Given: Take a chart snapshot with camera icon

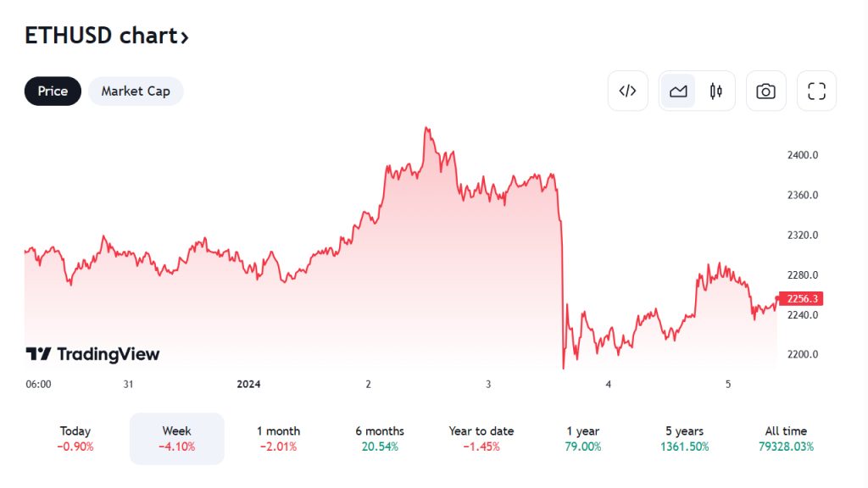Looking at the screenshot, I should (765, 91).
